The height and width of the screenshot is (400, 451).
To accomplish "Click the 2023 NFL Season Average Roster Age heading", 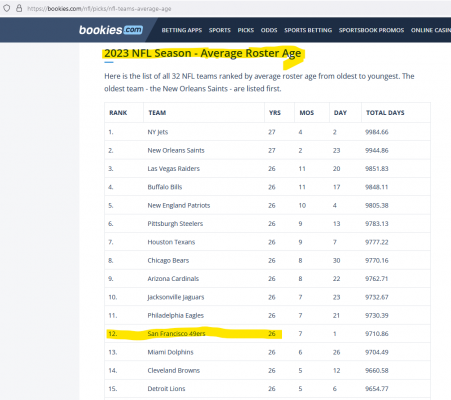I will coord(203,53).
